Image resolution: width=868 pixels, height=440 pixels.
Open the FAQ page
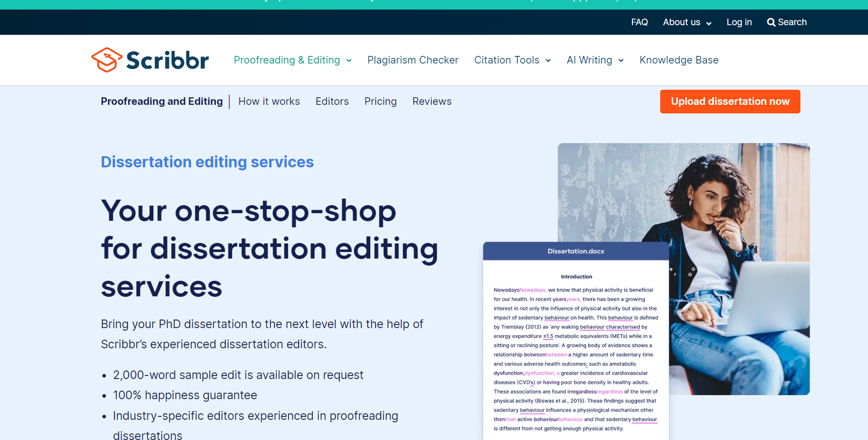point(640,22)
